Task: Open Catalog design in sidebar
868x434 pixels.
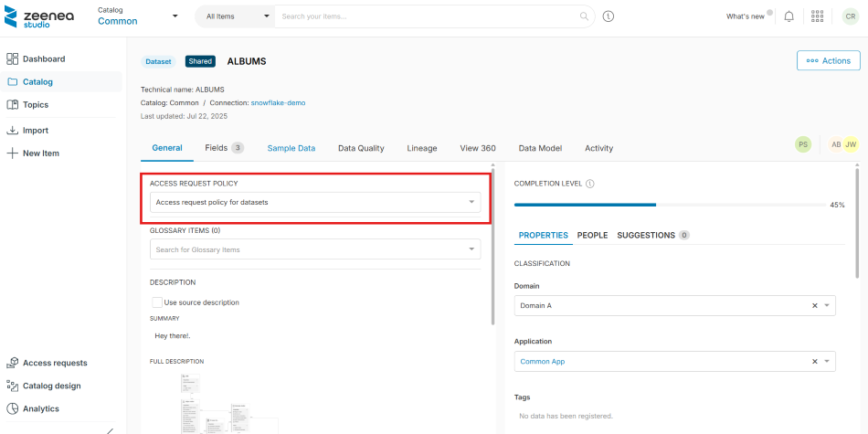Action: pyautogui.click(x=51, y=386)
